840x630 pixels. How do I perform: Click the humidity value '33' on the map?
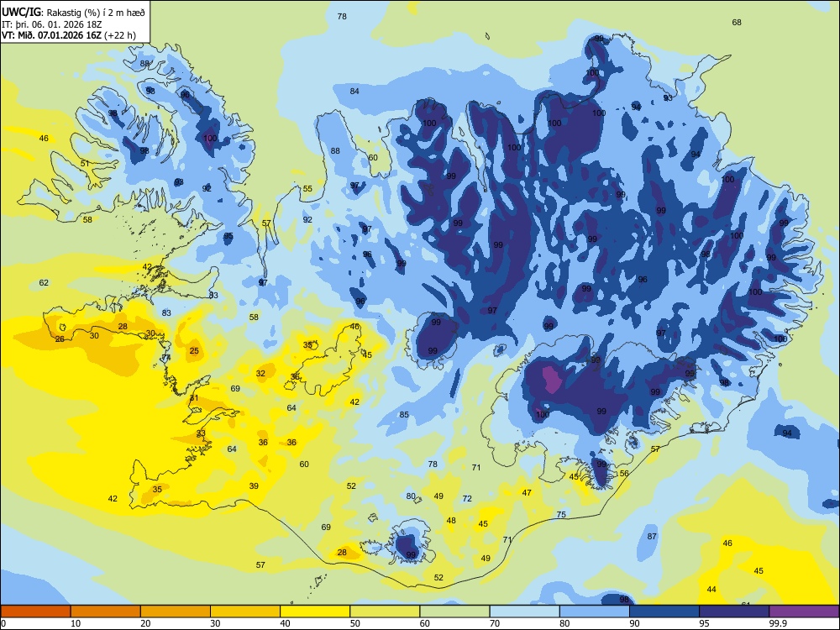pyautogui.click(x=201, y=433)
